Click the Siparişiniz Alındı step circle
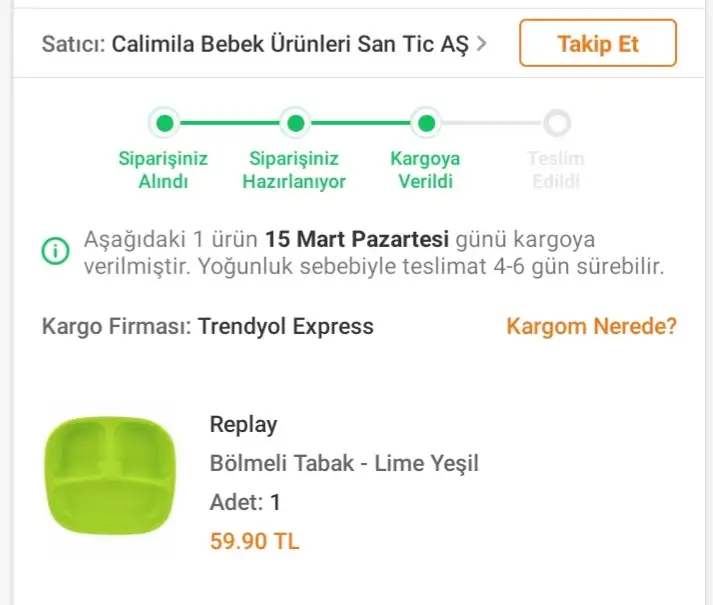 point(166,124)
